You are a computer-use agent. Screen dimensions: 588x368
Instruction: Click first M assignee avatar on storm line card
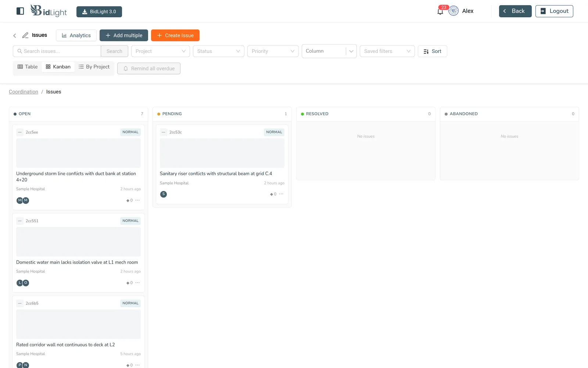[20, 201]
